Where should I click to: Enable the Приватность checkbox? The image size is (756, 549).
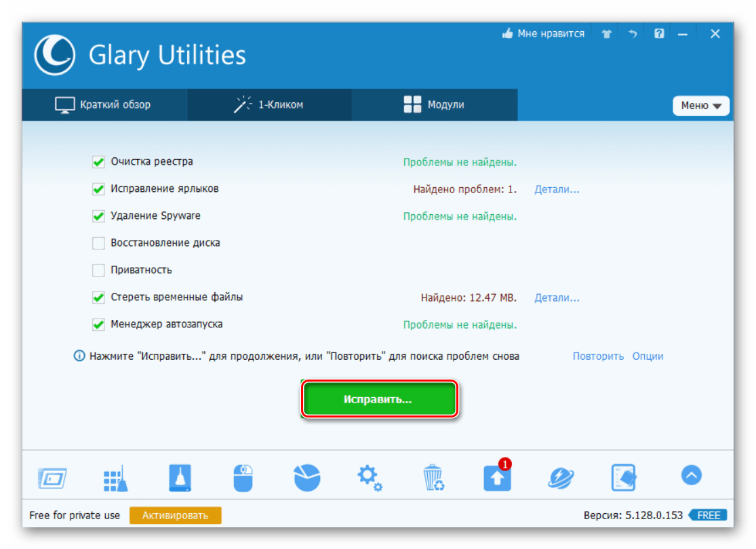tap(98, 270)
